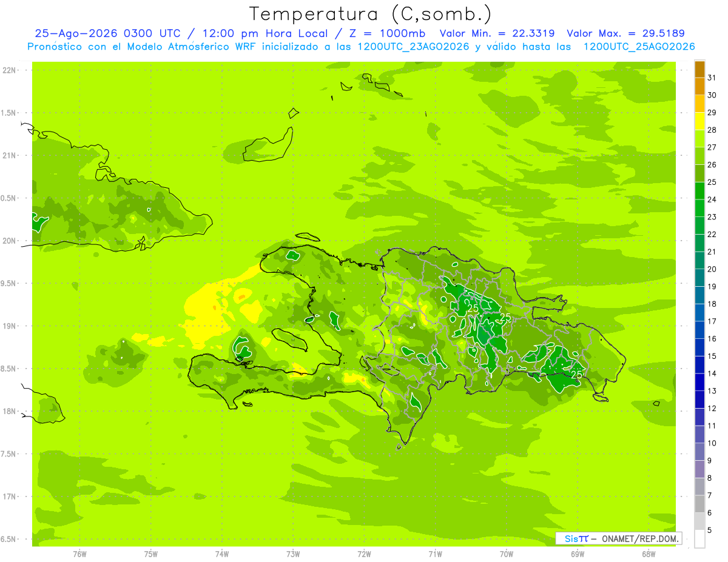This screenshot has height=562, width=728.
Task: Click the '8.5N' latitude tick label
Action: [x=9, y=369]
